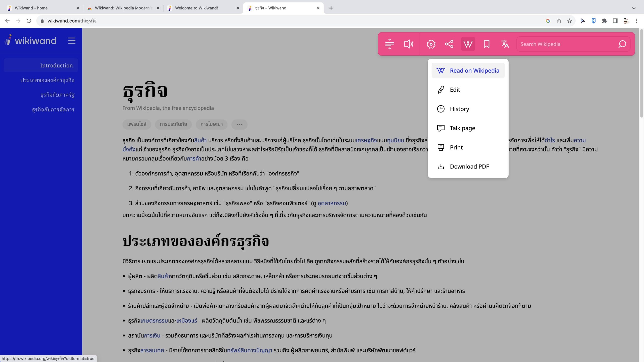Screen dimensions: 644x362
Task: Open the browser tab list chevron
Action: (634, 8)
